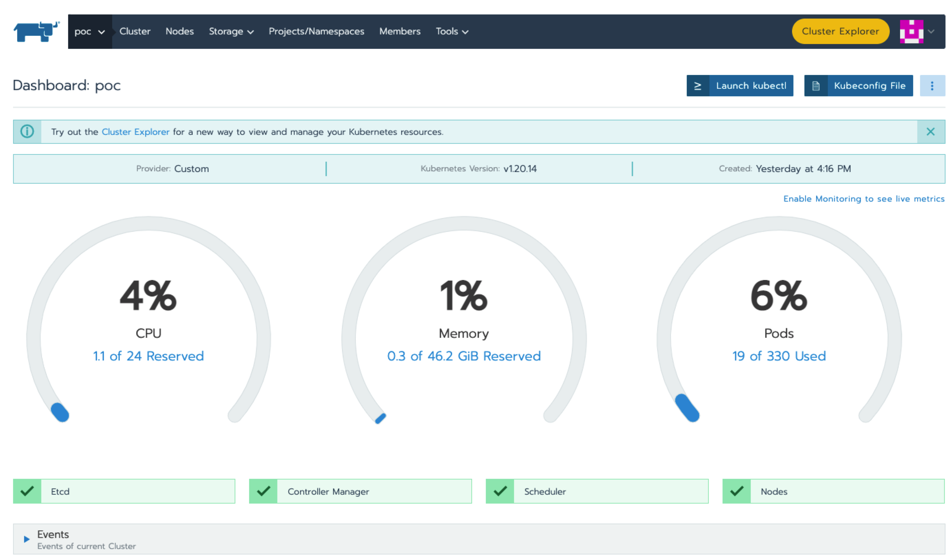Click the terminal icon on Launch kubectl
The image size is (951, 560).
pos(697,86)
